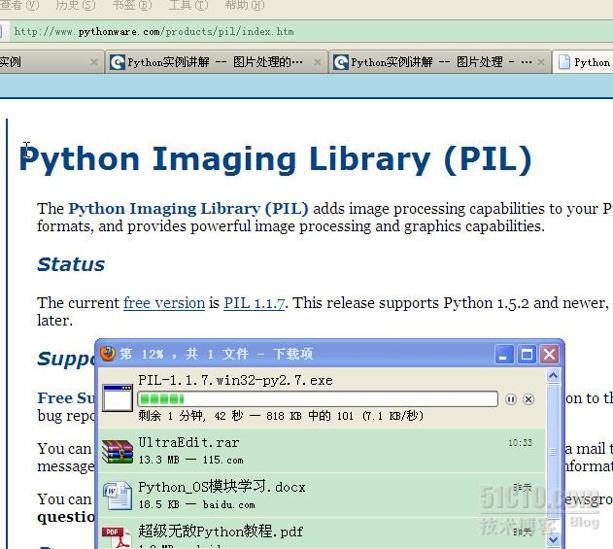Select the PIL-1.1.7.win32-py2.7.exe filename
613x549 pixels.
[235, 380]
